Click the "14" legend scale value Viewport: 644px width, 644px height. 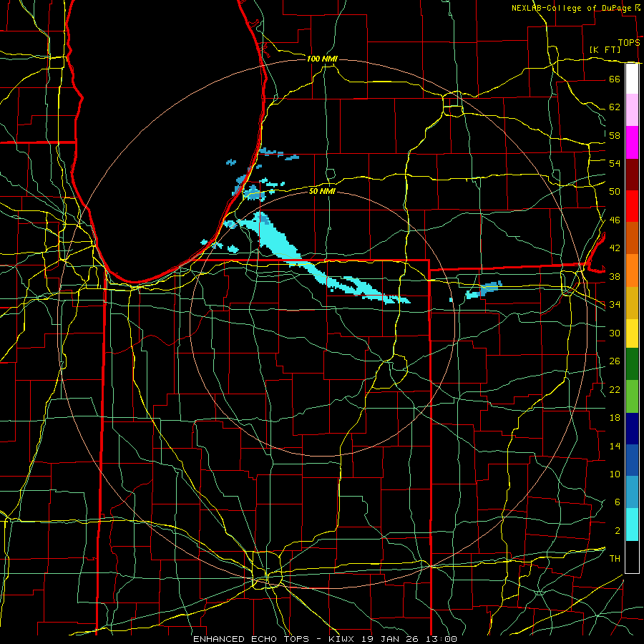coord(615,446)
